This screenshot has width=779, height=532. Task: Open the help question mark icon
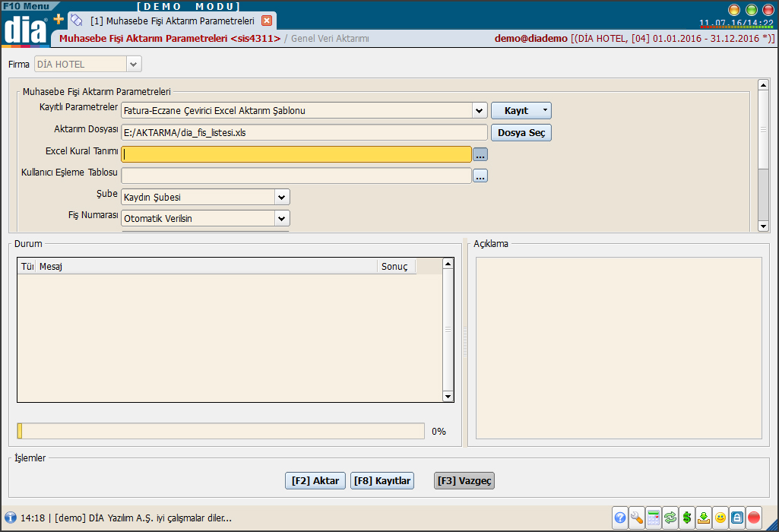[620, 518]
